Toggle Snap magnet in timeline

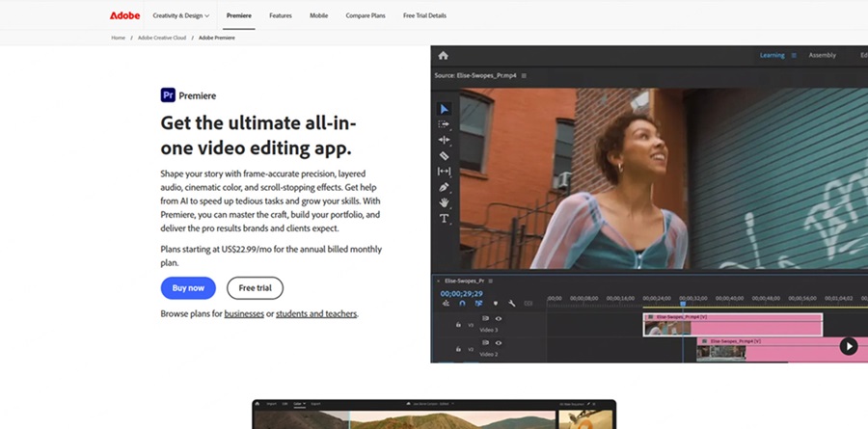462,304
